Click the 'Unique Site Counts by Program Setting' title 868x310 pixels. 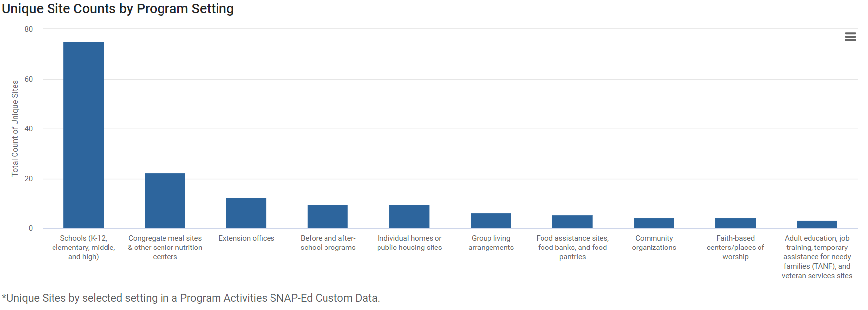click(x=118, y=9)
